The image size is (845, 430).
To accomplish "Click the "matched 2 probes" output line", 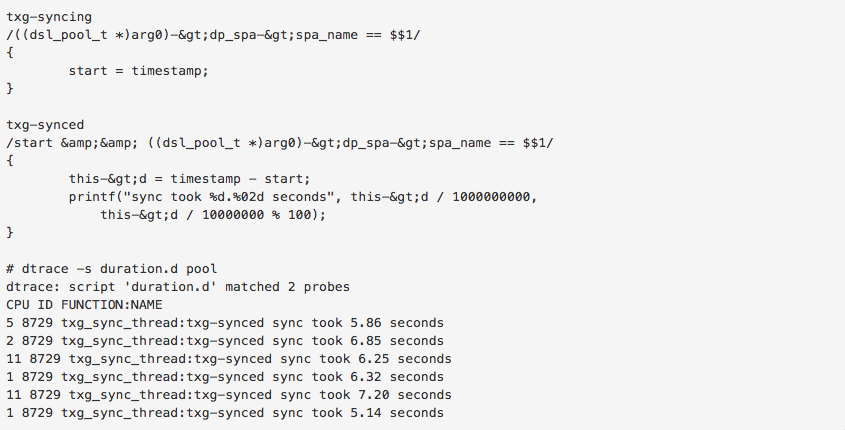I will tap(178, 287).
